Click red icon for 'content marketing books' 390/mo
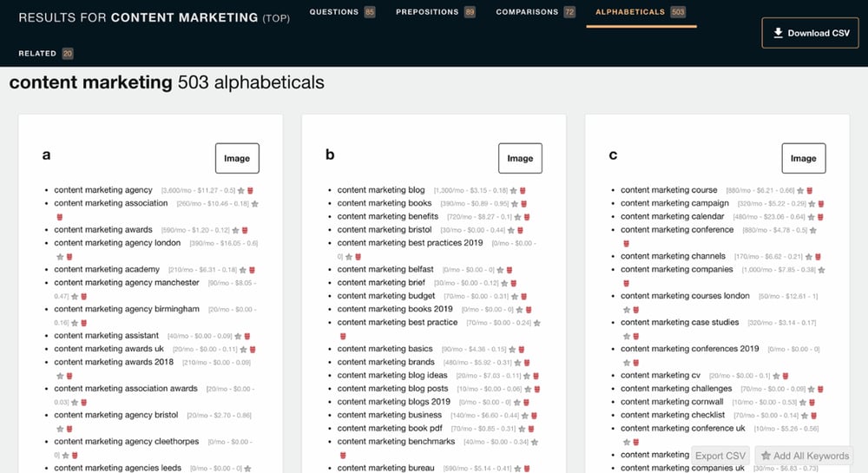Image resolution: width=868 pixels, height=473 pixels. click(x=523, y=204)
